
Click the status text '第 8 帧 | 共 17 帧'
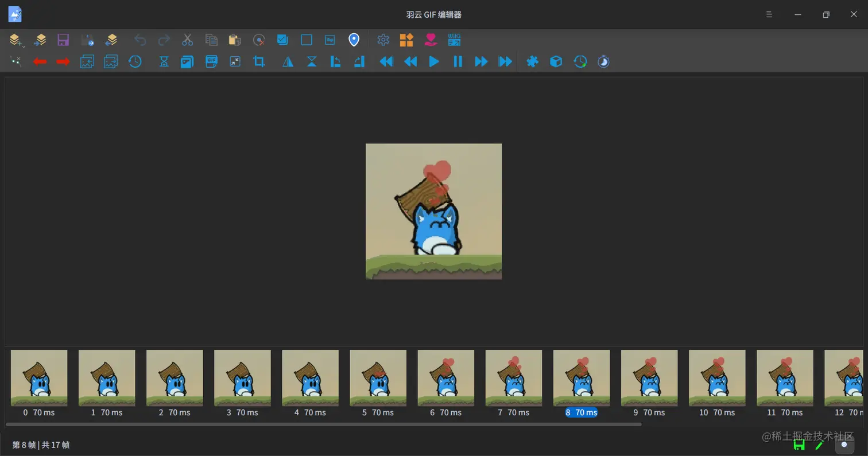(x=41, y=445)
